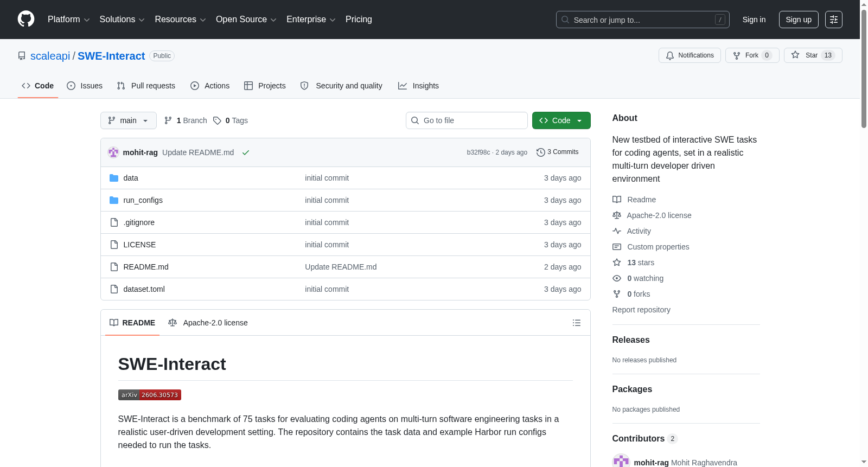Click the page vertical scrollbar thumb

click(x=864, y=68)
